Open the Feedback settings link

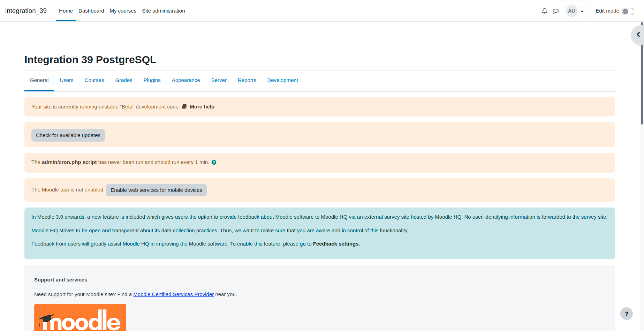coord(336,244)
